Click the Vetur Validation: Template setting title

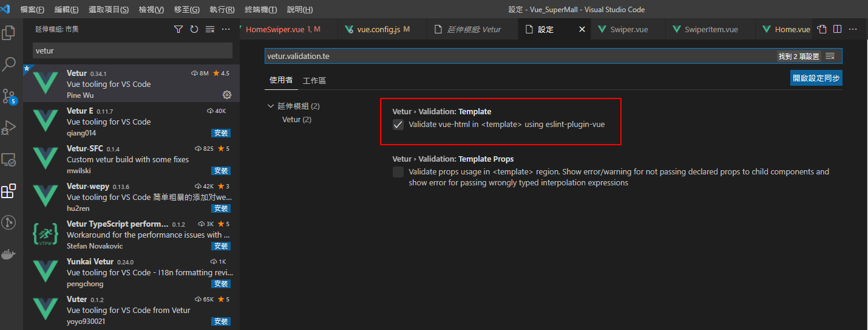[442, 111]
